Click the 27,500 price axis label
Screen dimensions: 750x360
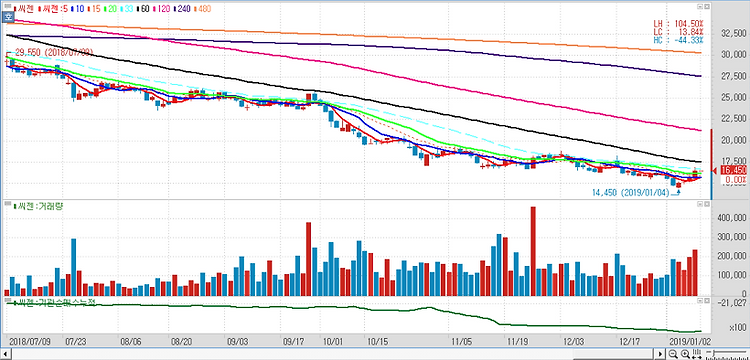click(733, 76)
